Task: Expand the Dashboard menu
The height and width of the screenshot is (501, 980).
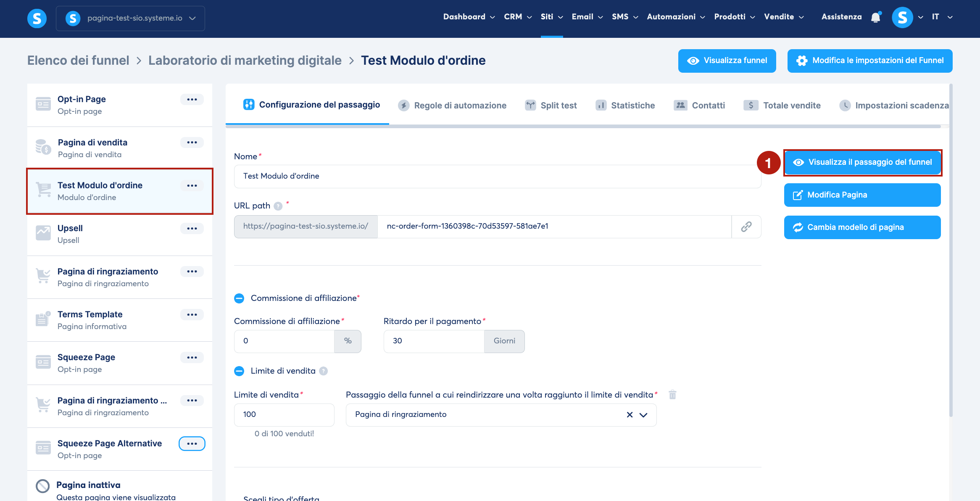Action: point(469,17)
